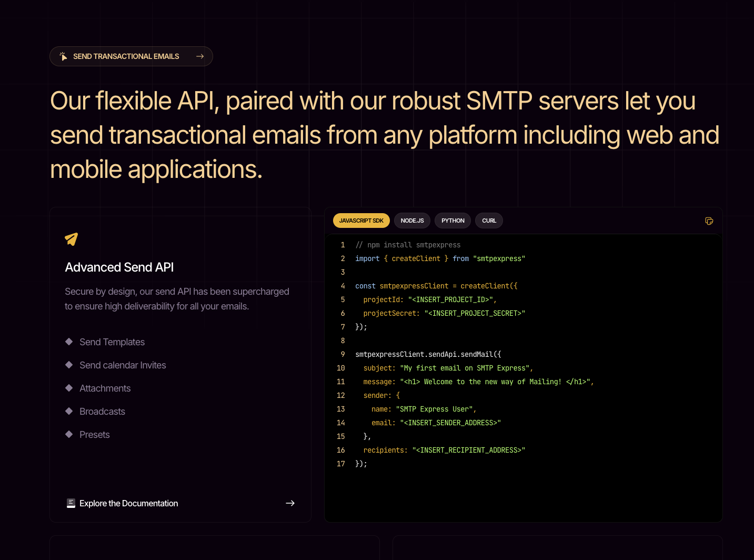The height and width of the screenshot is (560, 754).
Task: Click the Send calendar Invites list item
Action: pyautogui.click(x=123, y=365)
